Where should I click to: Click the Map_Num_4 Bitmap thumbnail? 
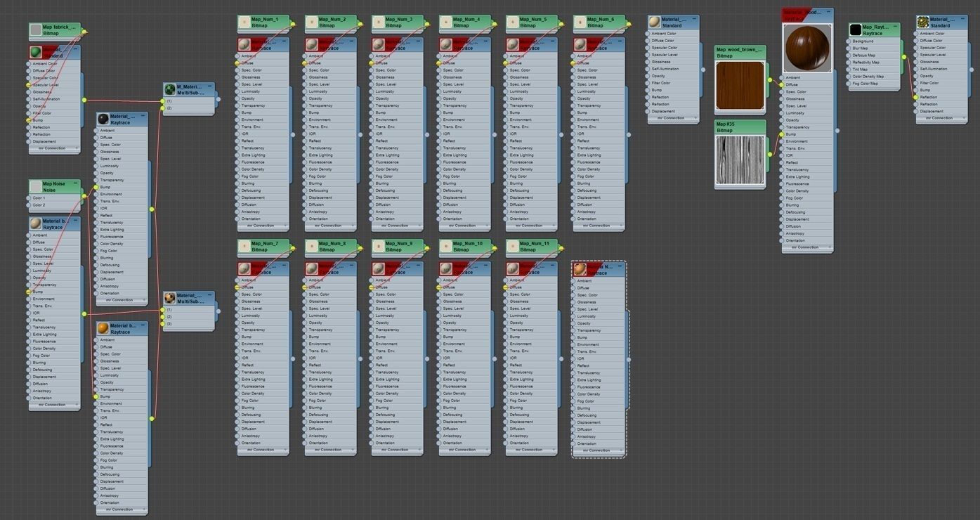(445, 22)
